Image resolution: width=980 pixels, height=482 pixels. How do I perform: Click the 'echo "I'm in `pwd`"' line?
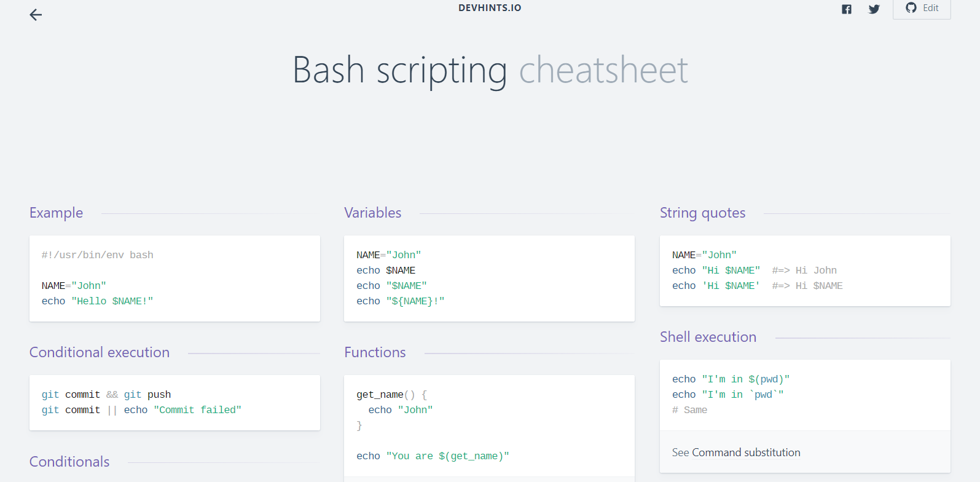727,395
